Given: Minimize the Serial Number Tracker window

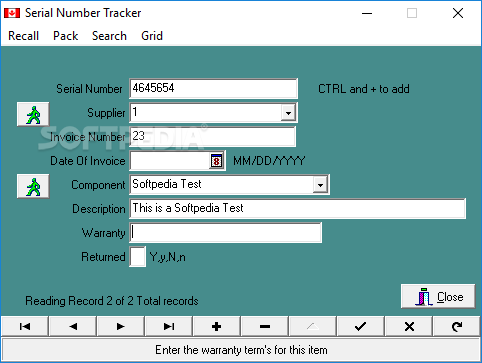Looking at the screenshot, I should [x=367, y=13].
